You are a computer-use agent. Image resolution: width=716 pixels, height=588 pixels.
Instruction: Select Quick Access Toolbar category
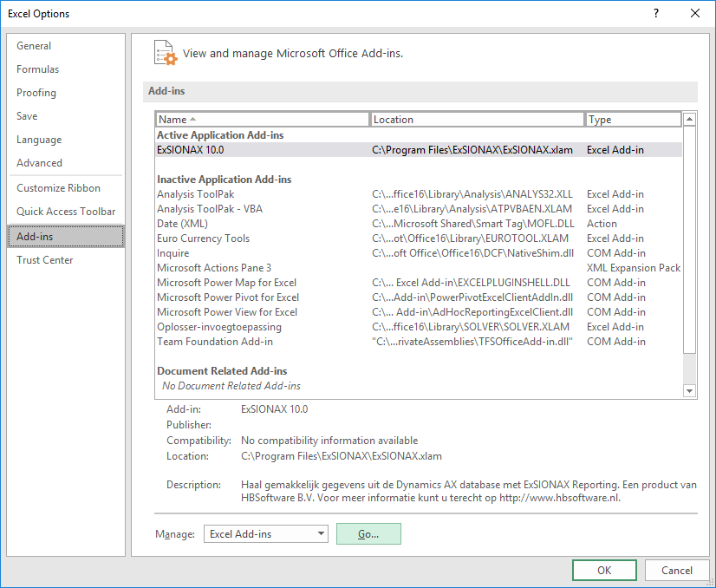66,211
